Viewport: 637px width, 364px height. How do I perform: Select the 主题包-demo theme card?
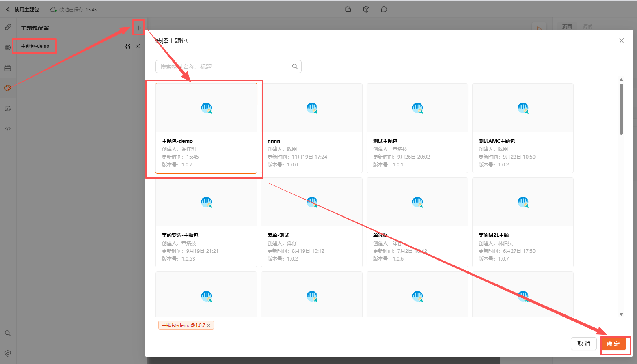pos(206,128)
